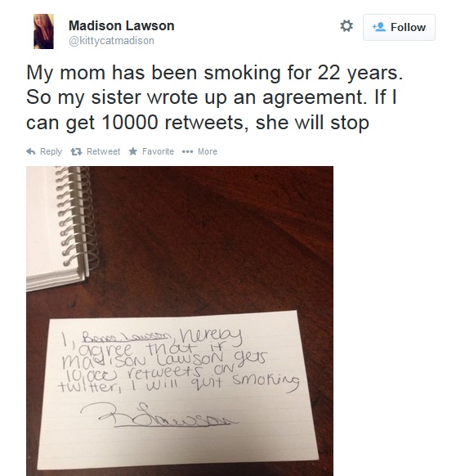Screen dimensions: 465x476
Task: Open the Madison Lawson profile name link
Action: 121,25
